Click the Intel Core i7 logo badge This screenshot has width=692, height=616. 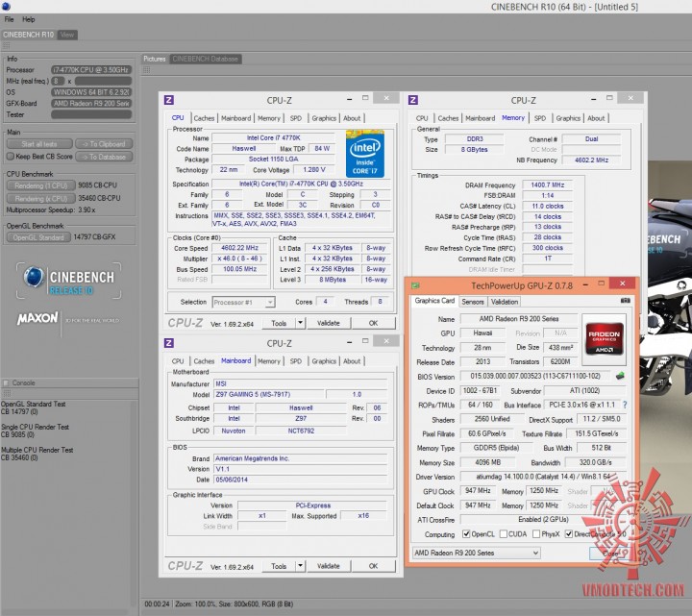point(365,154)
